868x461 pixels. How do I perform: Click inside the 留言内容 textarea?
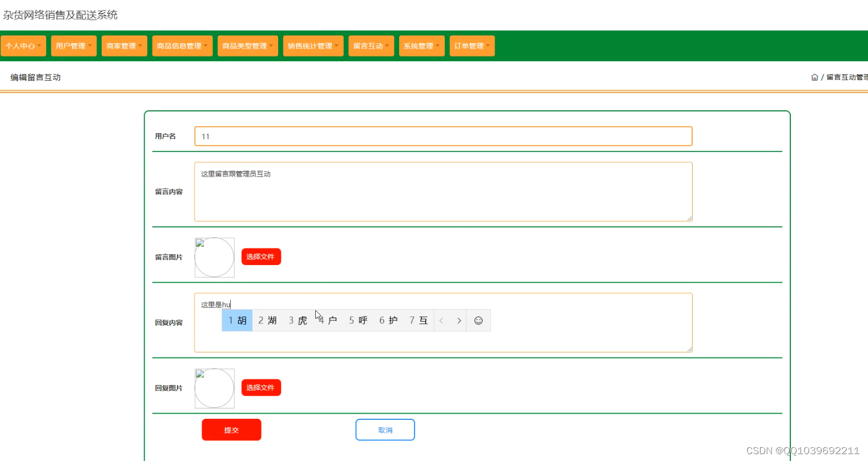(x=443, y=192)
